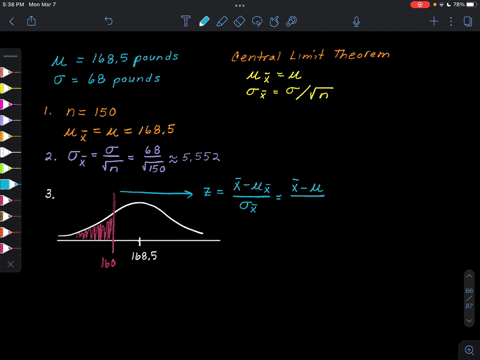Pick the brown pen preset
The image size is (480, 360).
pos(9,216)
